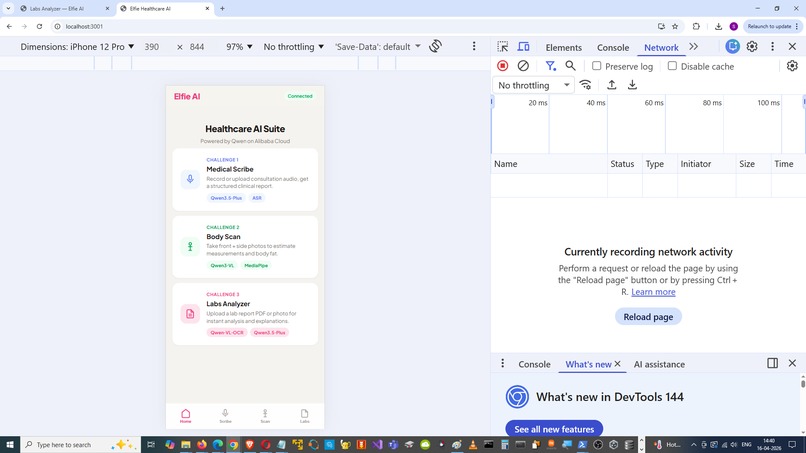Follow the Learn more link
The image size is (806, 453).
click(x=653, y=292)
